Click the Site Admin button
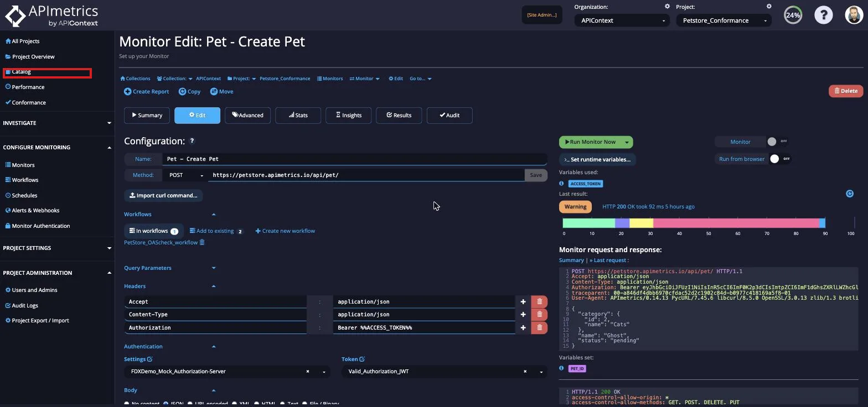868x407 pixels. click(x=542, y=15)
